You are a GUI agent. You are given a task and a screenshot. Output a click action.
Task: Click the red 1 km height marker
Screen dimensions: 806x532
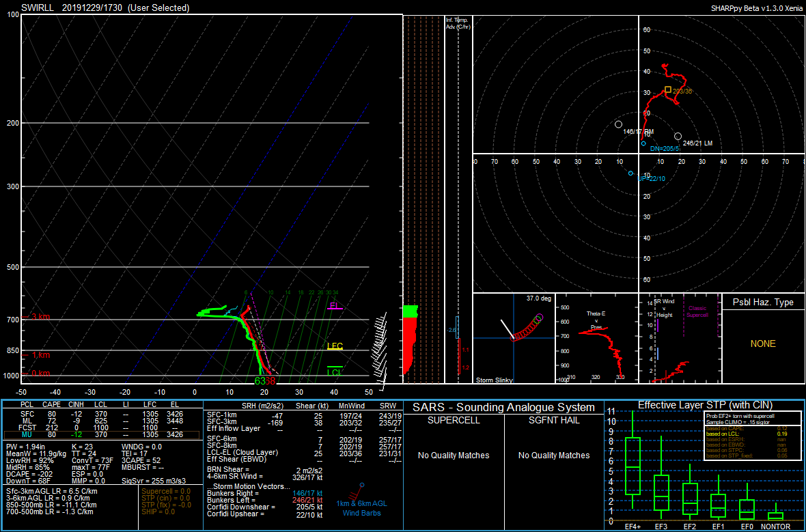point(37,355)
